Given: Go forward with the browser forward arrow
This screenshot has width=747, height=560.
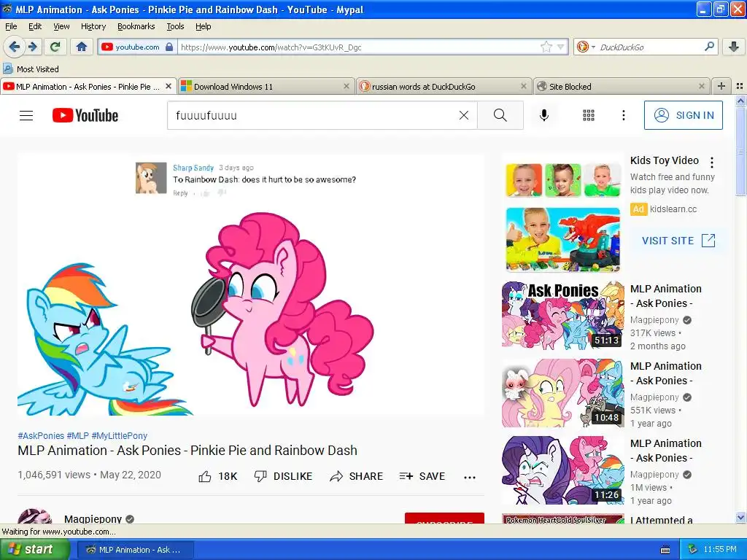Looking at the screenshot, I should coord(32,47).
